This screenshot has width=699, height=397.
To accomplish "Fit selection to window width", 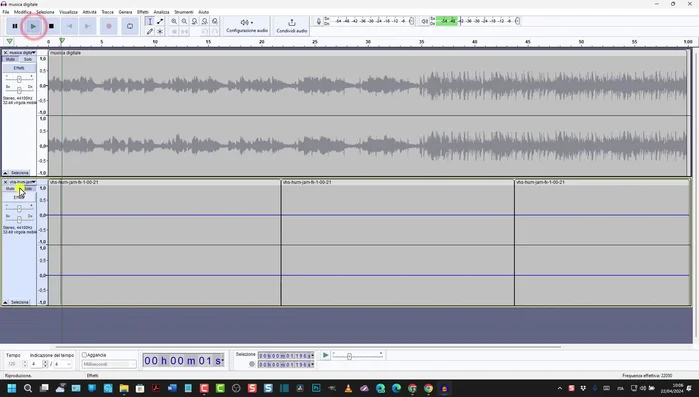I will pos(194,21).
